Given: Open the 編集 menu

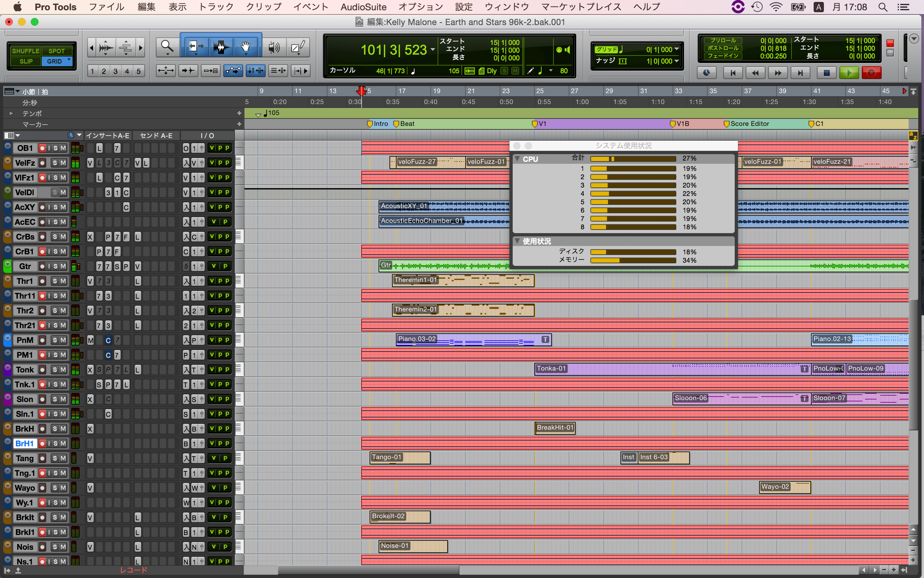Looking at the screenshot, I should [x=147, y=7].
